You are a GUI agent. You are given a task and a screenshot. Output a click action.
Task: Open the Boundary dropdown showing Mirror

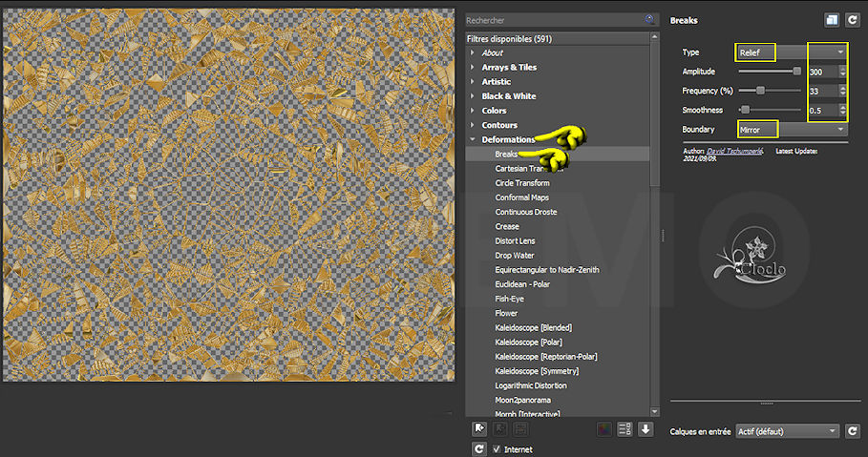pyautogui.click(x=791, y=129)
